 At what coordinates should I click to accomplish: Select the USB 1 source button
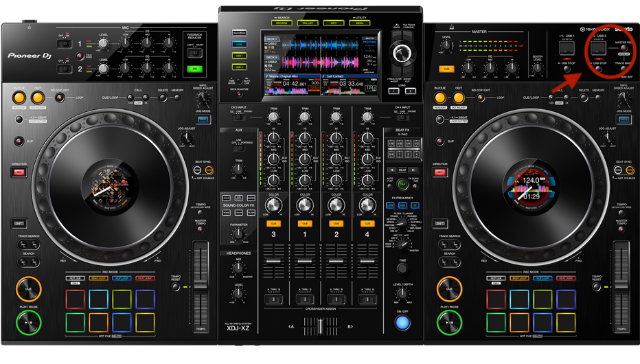click(239, 56)
